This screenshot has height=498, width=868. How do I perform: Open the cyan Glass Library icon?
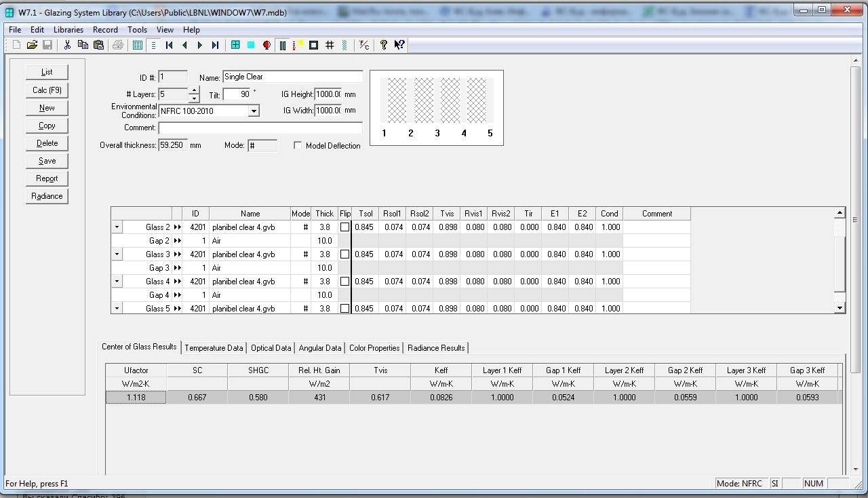(251, 45)
